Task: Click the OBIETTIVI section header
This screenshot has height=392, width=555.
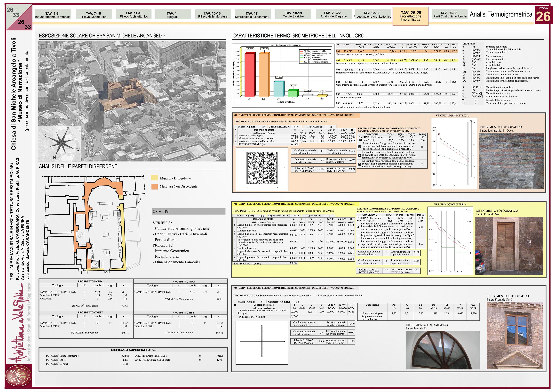Action: pyautogui.click(x=189, y=212)
